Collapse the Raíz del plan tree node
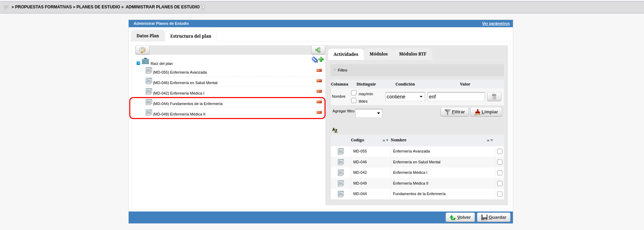The width and height of the screenshot is (644, 230). pyautogui.click(x=138, y=63)
